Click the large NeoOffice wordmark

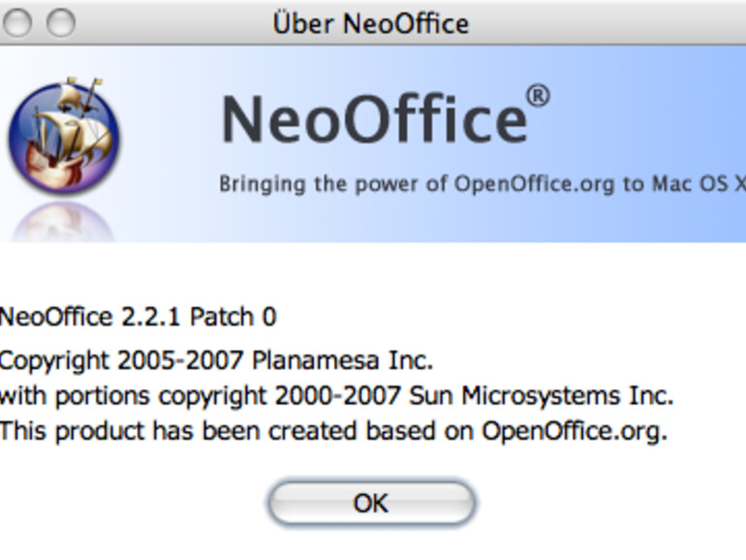[374, 120]
